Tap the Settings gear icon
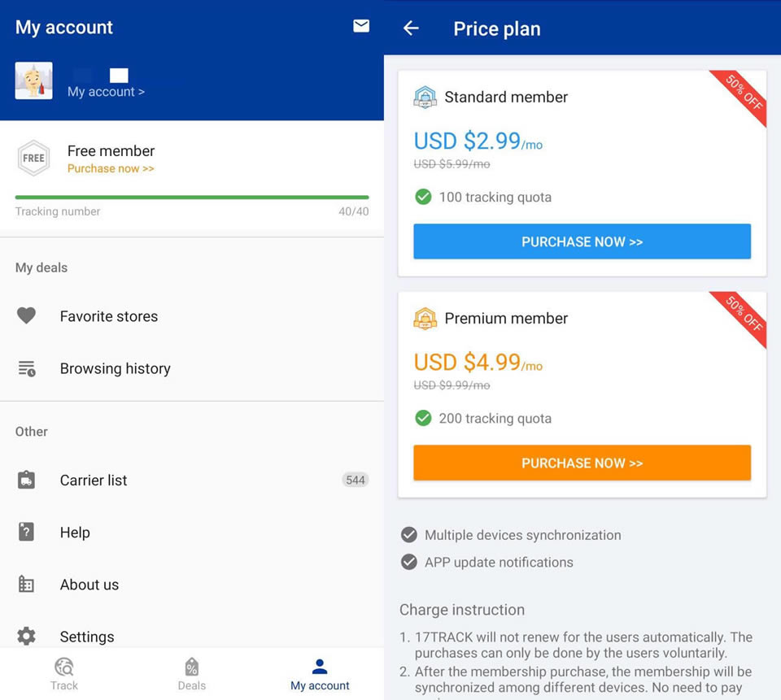The width and height of the screenshot is (781, 700). [x=27, y=636]
